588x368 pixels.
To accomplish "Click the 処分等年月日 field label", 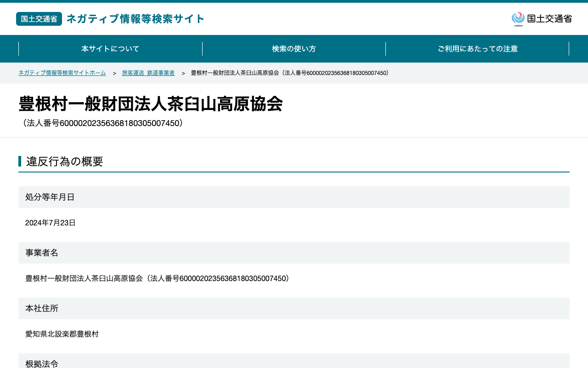I will click(50, 197).
